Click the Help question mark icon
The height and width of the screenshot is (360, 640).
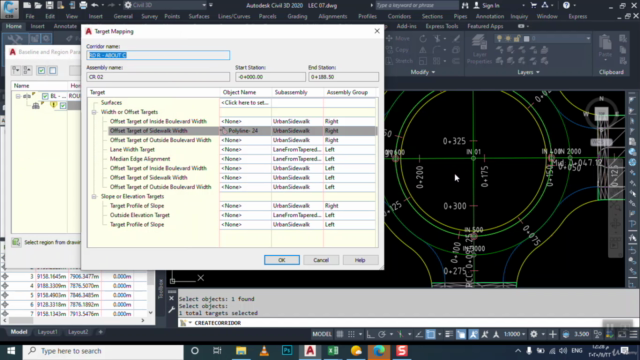coord(566,5)
